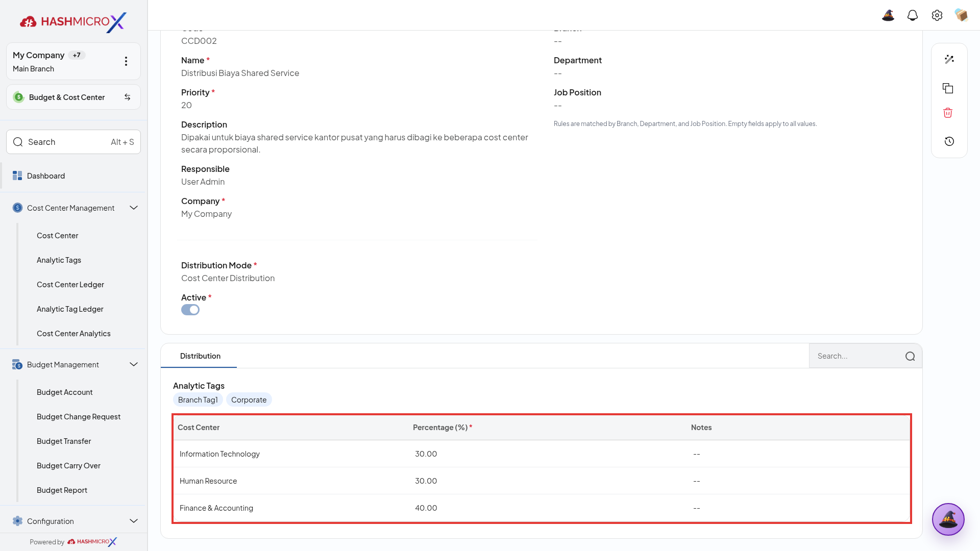This screenshot has width=980, height=551.
Task: Go to Analytic Tag Ledger
Action: [x=70, y=309]
